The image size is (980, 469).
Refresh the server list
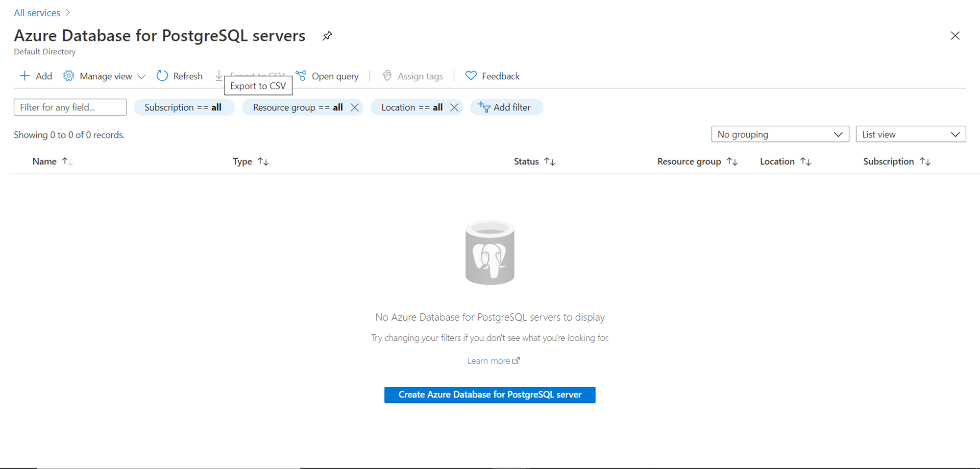tap(179, 76)
